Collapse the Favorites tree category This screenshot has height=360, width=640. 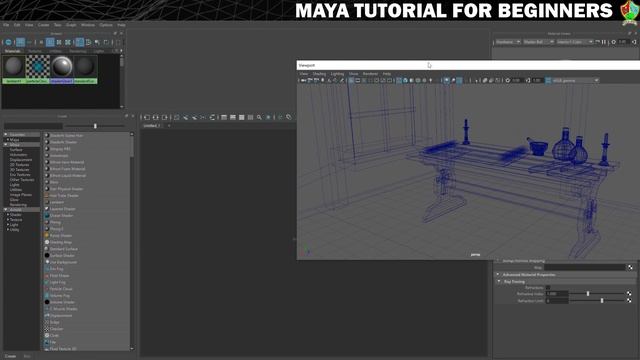[x=6, y=134]
